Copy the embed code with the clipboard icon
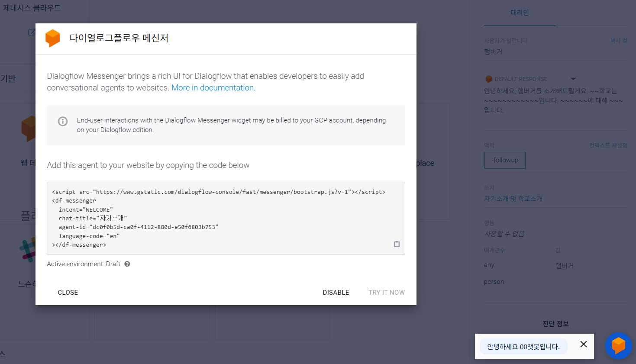 click(397, 244)
